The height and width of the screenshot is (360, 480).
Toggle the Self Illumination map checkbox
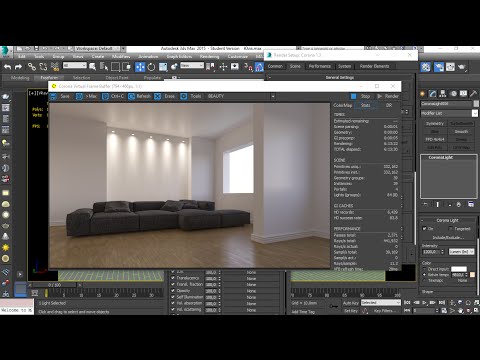pos(173,297)
